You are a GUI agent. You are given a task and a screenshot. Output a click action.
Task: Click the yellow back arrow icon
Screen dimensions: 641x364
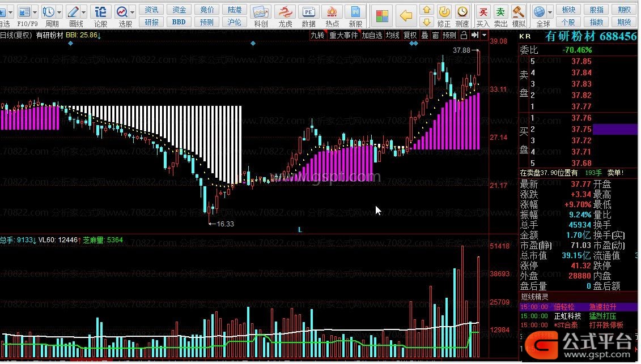406,16
